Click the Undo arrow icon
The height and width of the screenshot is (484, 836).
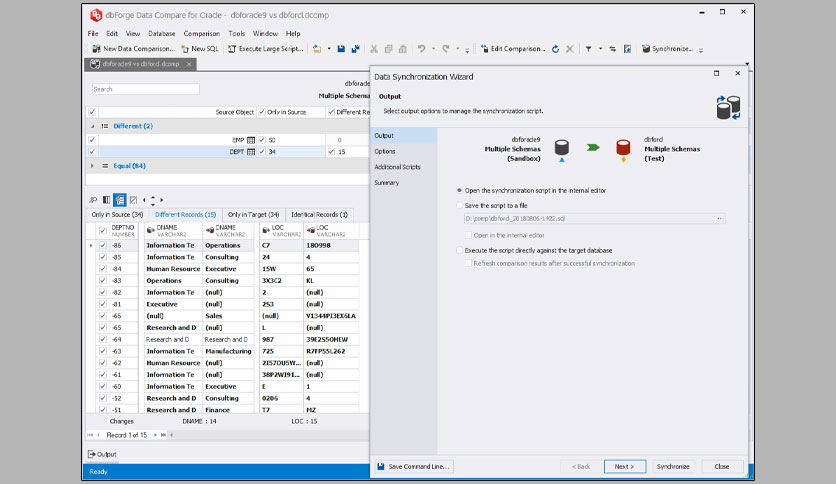tap(421, 49)
